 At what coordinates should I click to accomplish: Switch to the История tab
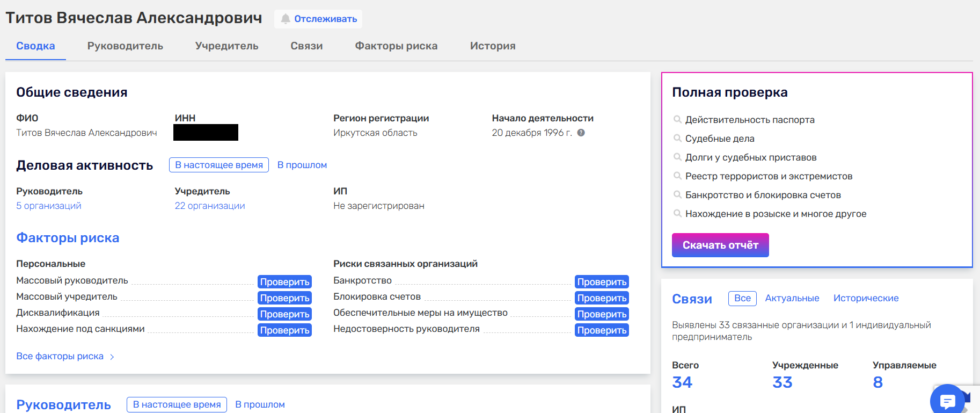coord(492,46)
